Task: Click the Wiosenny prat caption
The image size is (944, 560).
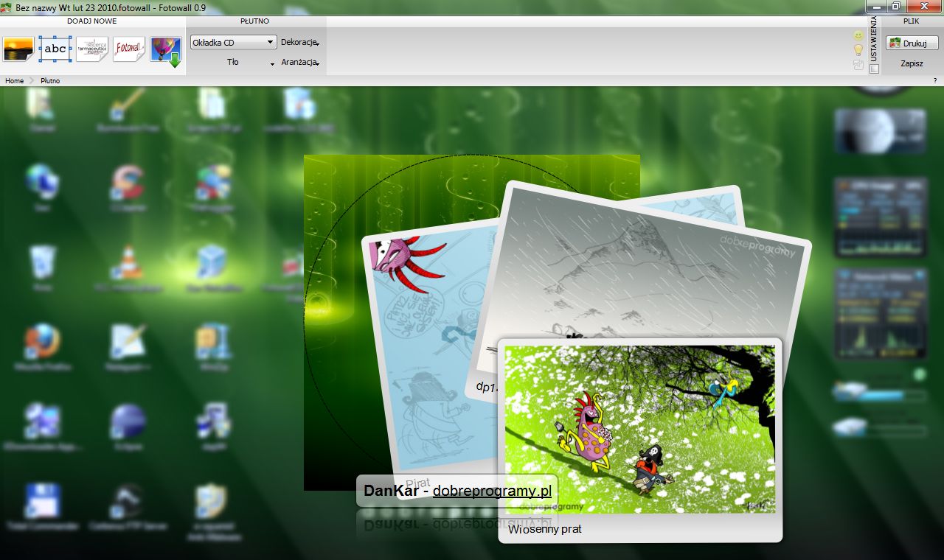Action: (x=544, y=529)
